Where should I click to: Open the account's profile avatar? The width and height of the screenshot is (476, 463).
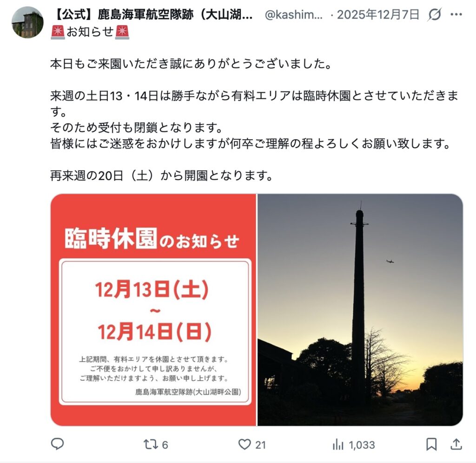coord(27,22)
